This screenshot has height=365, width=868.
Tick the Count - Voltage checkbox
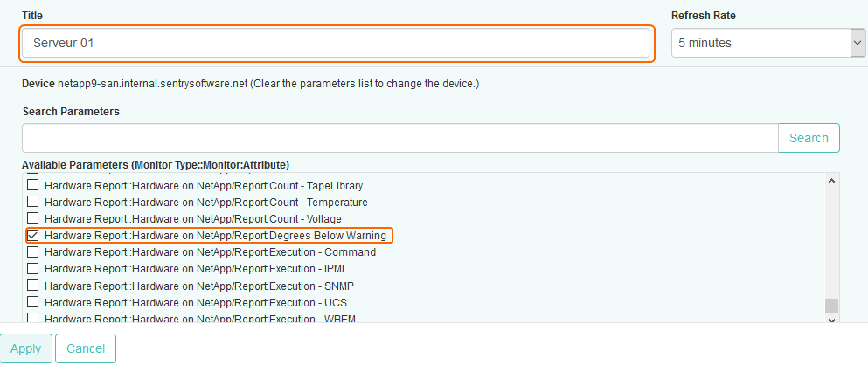pyautogui.click(x=33, y=218)
